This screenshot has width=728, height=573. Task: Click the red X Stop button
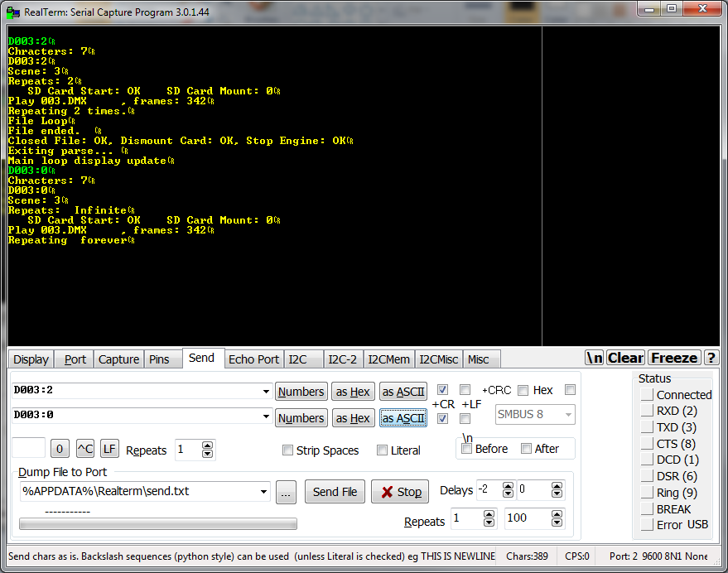(x=400, y=492)
